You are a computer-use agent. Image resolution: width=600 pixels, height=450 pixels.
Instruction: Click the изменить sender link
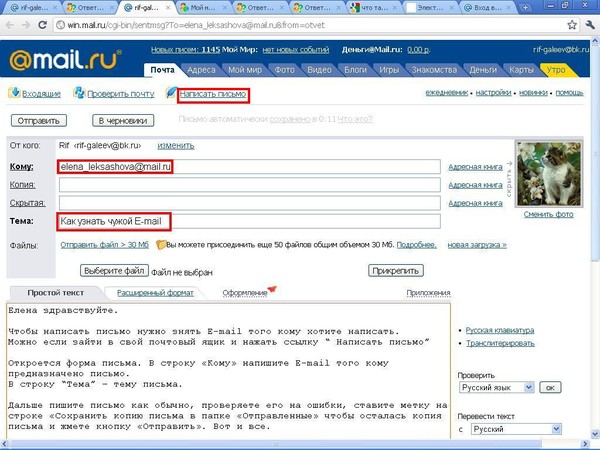[176, 145]
